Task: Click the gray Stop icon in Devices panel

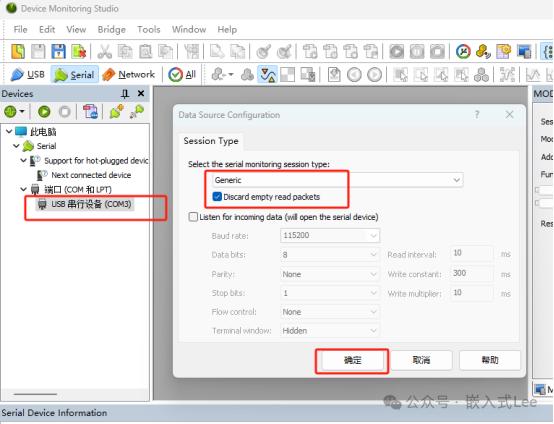Action: [x=65, y=112]
